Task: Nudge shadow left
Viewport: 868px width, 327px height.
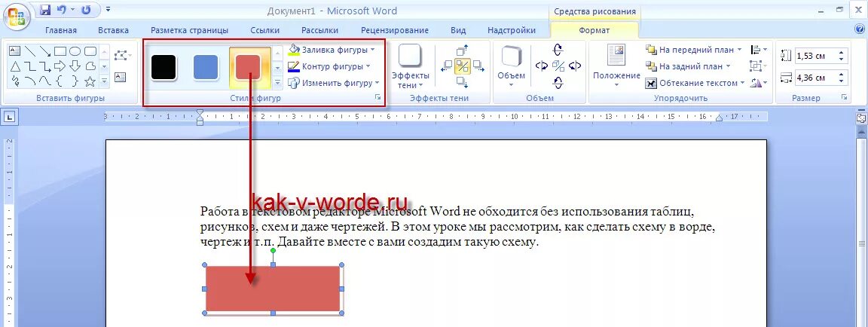Action: pos(447,67)
